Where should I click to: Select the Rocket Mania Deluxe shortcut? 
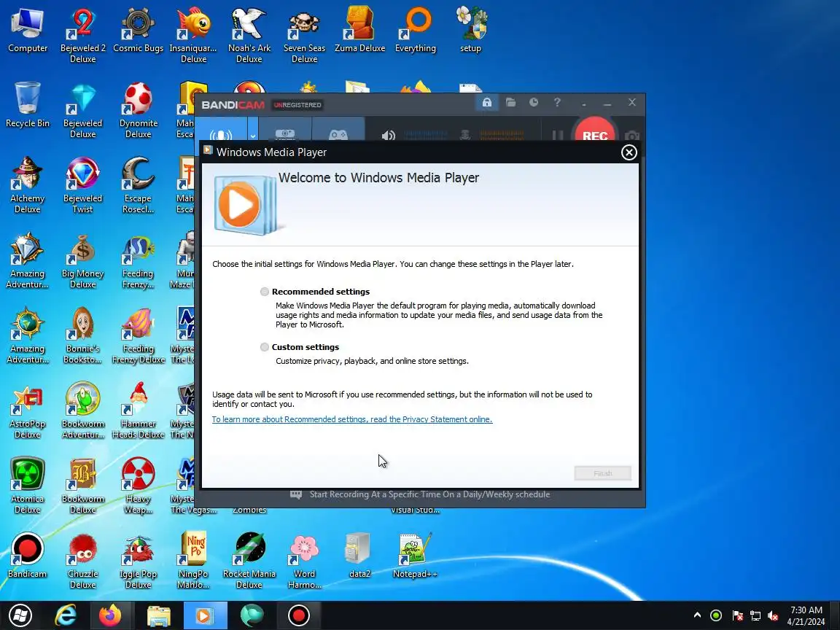(x=249, y=561)
